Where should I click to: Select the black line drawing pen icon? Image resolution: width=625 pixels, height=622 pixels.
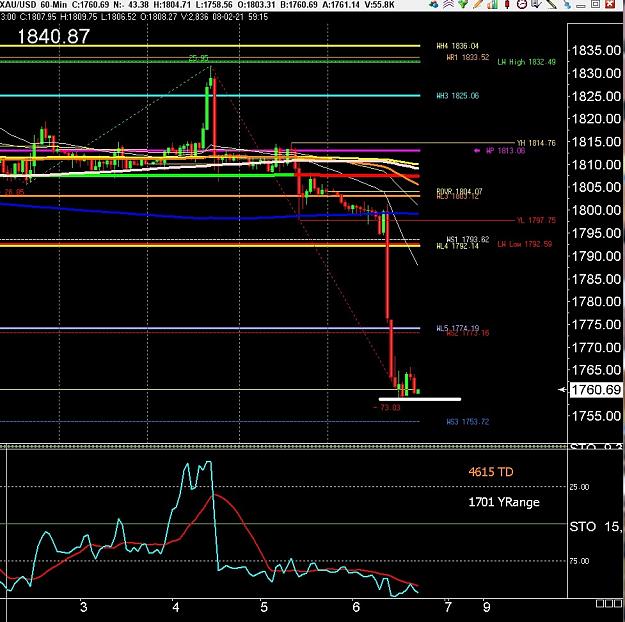click(x=552, y=4)
